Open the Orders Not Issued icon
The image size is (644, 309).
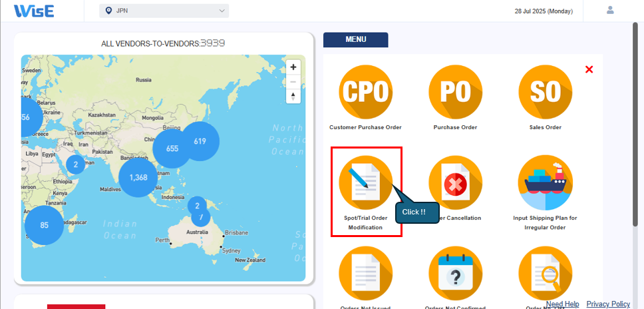coord(365,273)
